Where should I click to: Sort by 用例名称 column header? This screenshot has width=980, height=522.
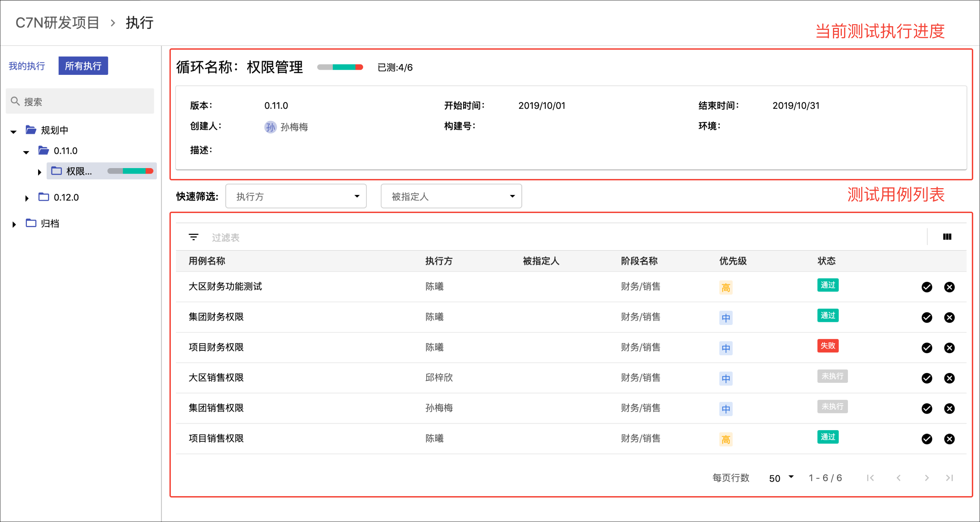207,261
